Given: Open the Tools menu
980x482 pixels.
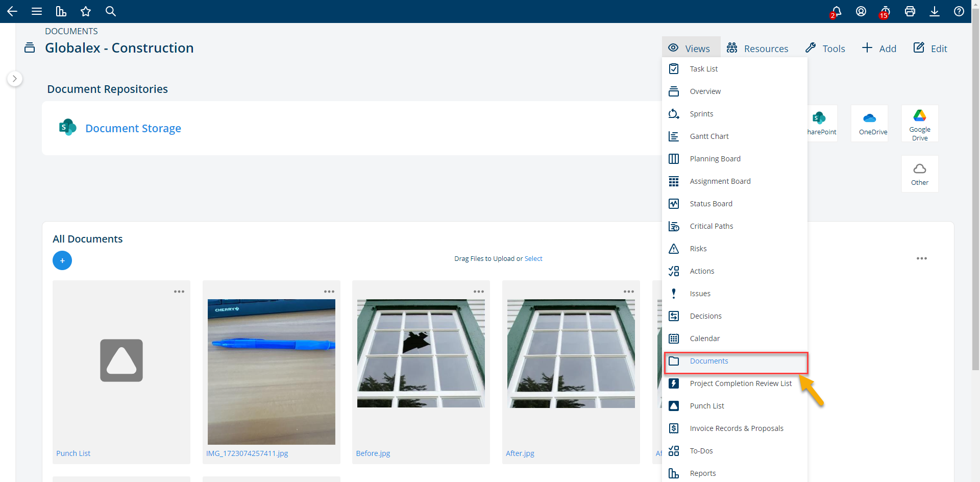Looking at the screenshot, I should click(x=824, y=48).
